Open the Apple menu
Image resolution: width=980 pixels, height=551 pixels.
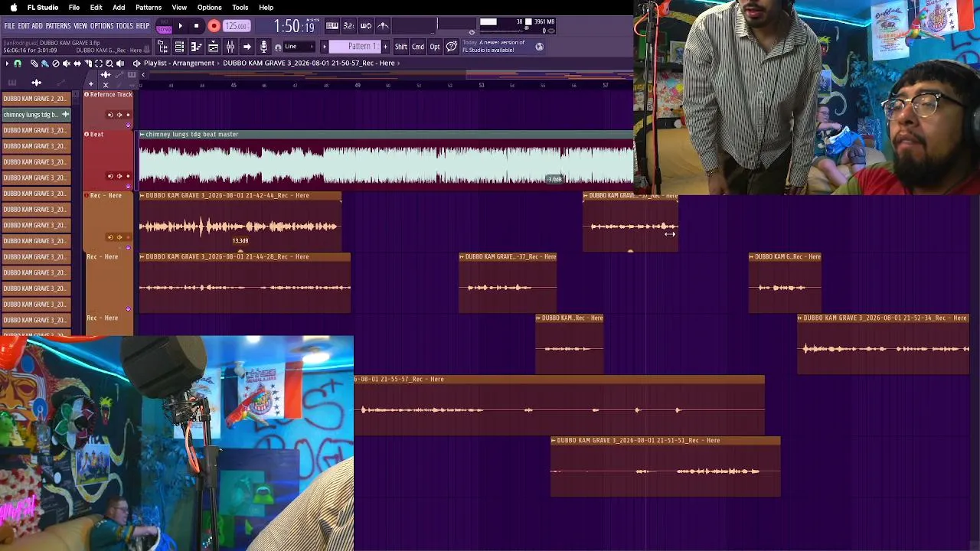pyautogui.click(x=13, y=8)
